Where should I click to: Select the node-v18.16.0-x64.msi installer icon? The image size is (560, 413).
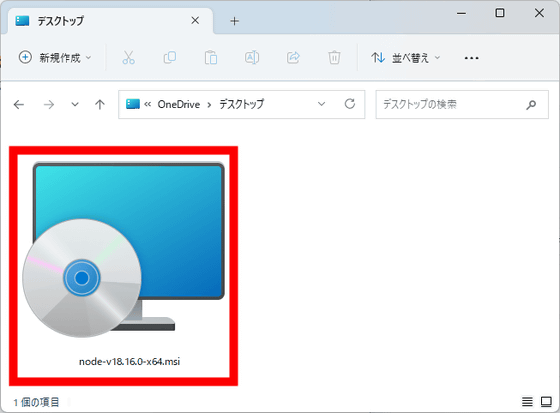[x=124, y=250]
